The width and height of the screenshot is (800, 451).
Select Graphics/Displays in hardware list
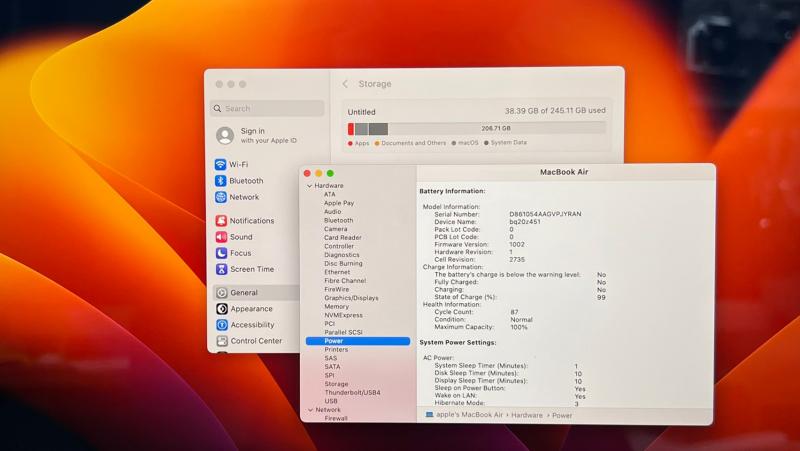tap(351, 298)
